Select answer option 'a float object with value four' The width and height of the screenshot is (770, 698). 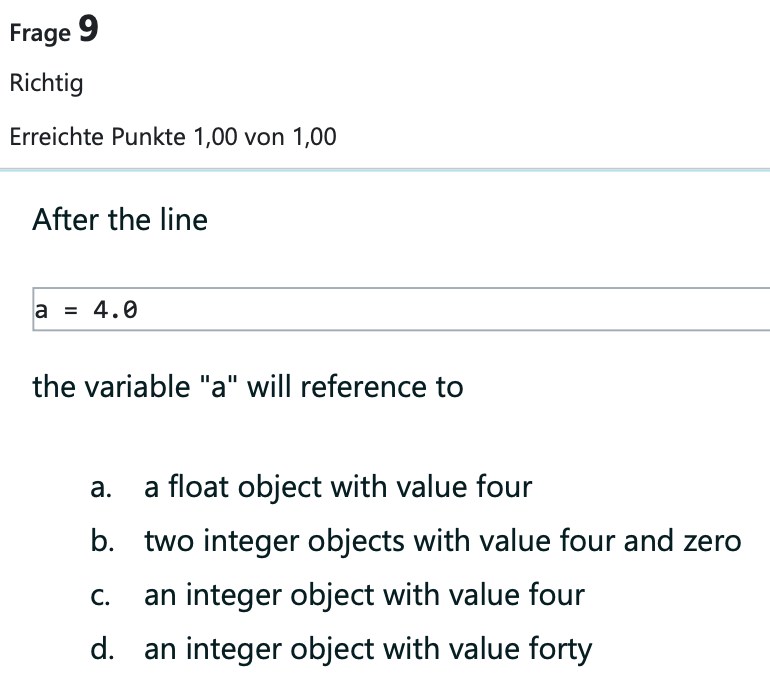pyautogui.click(x=338, y=488)
